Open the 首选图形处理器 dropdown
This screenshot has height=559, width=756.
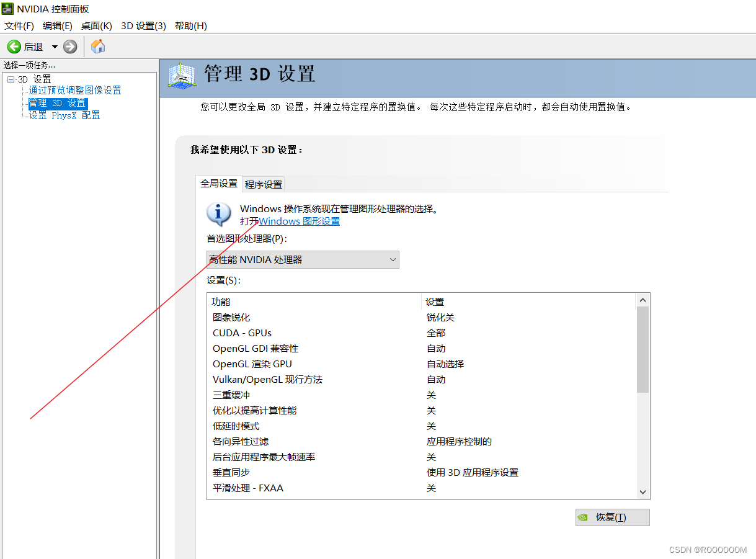[303, 259]
